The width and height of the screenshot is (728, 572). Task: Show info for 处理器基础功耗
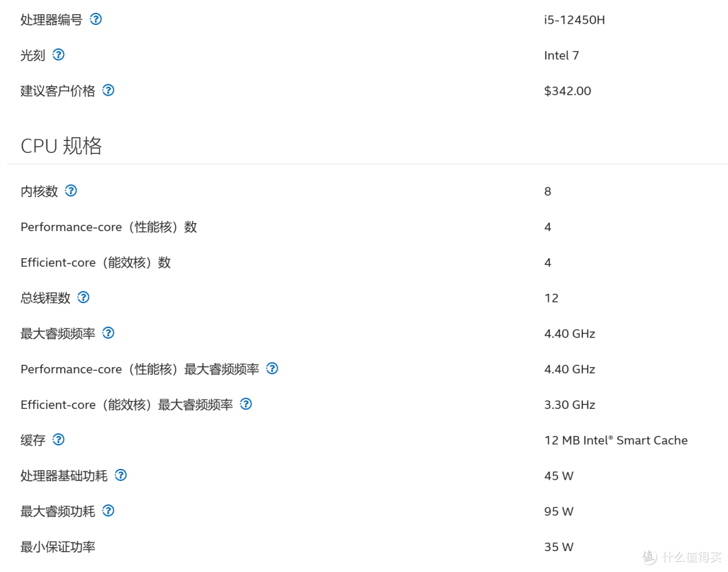121,475
